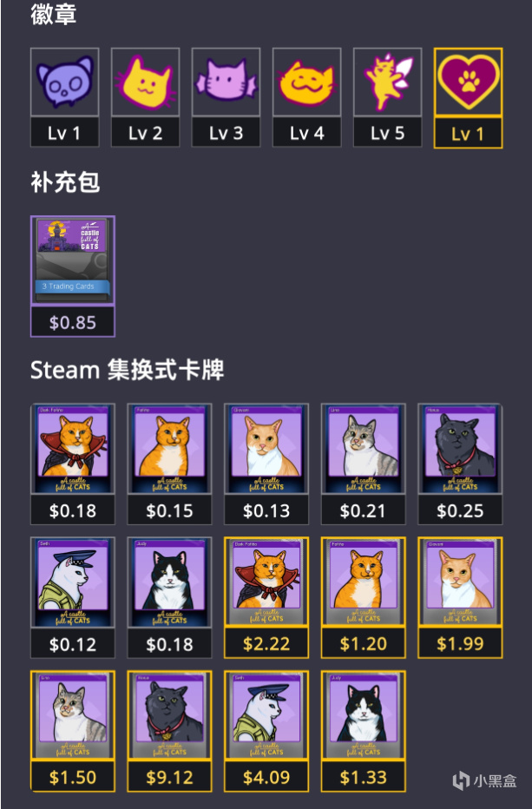The image size is (532, 809).
Task: Select the vampire cat card priced $0.18
Action: [x=73, y=464]
